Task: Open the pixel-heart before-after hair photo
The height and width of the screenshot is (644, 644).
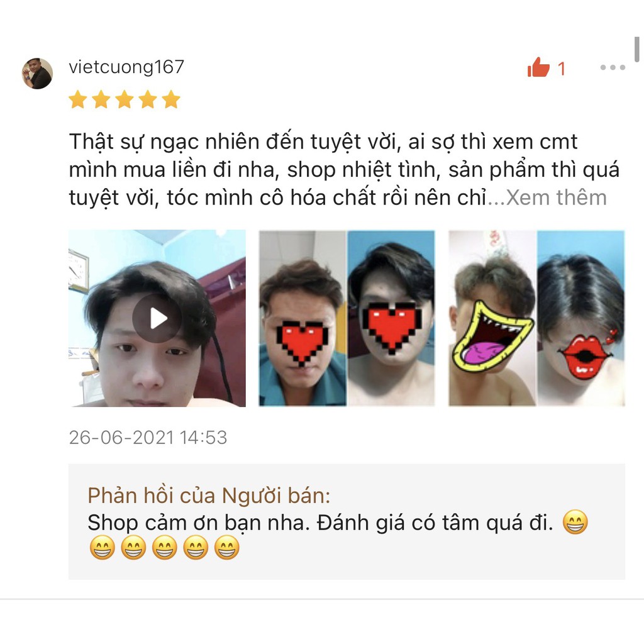Action: 347,318
